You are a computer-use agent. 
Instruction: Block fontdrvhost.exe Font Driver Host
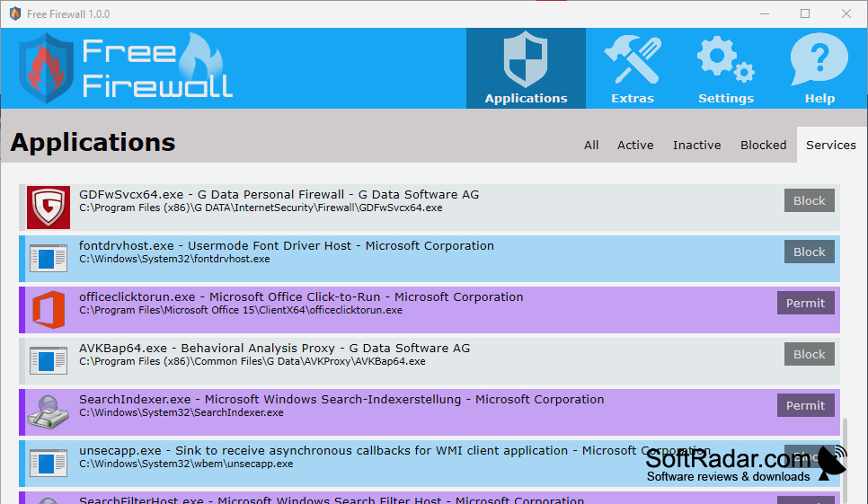[810, 252]
